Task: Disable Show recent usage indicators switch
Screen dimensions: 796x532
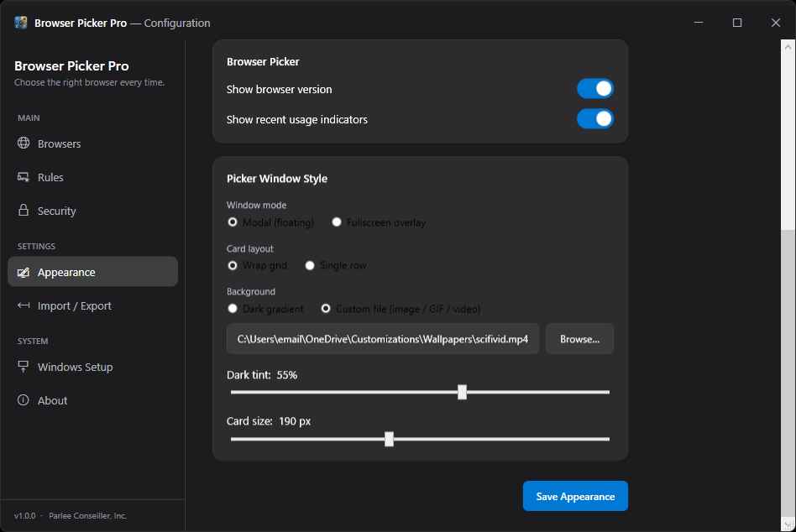Action: pyautogui.click(x=595, y=119)
